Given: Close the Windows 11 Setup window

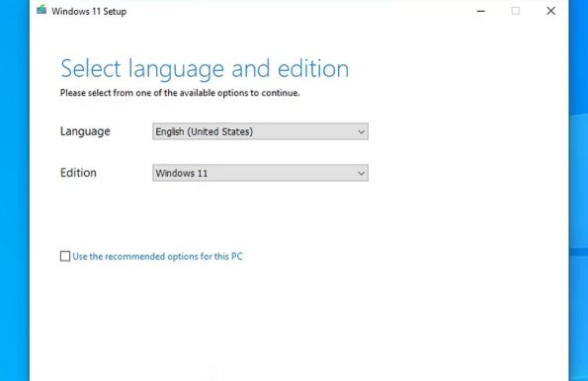Looking at the screenshot, I should (550, 11).
